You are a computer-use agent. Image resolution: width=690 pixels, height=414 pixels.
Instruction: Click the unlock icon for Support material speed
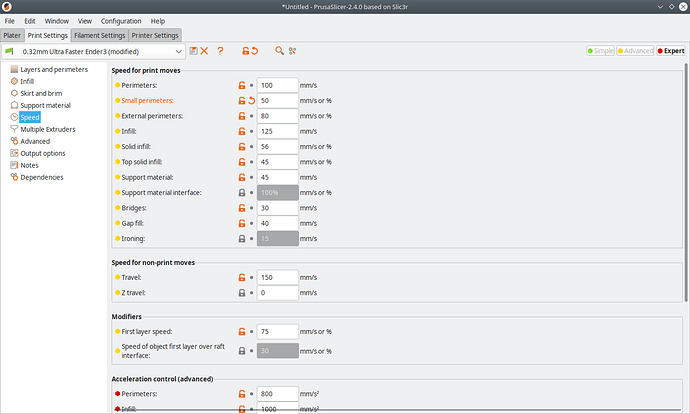pyautogui.click(x=242, y=177)
